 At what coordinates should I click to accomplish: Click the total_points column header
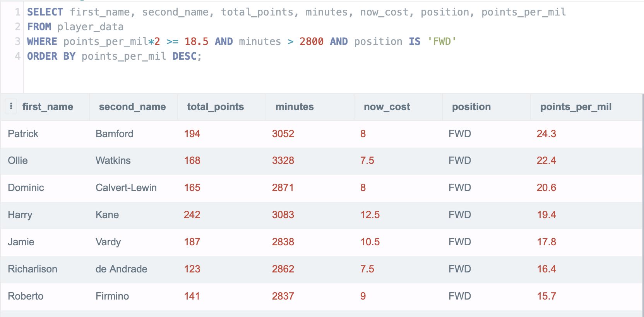[x=216, y=107]
